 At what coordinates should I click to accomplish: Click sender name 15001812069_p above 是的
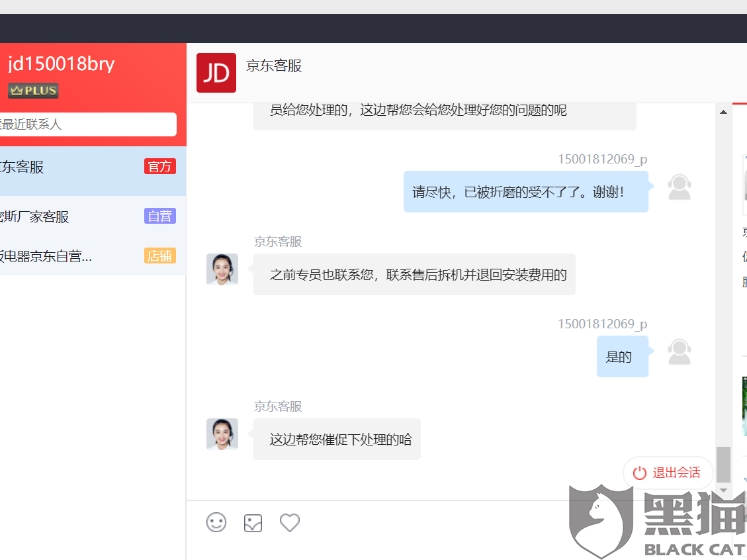(603, 324)
